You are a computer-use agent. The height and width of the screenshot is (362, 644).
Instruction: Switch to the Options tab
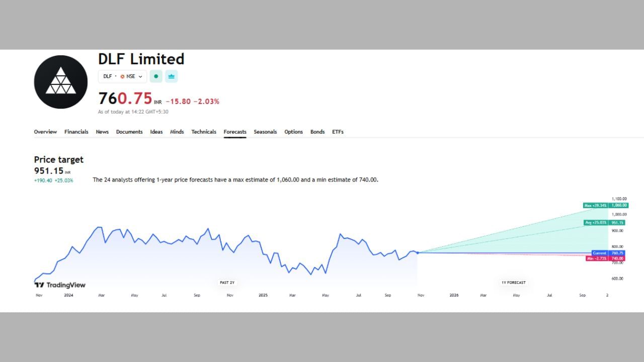293,132
